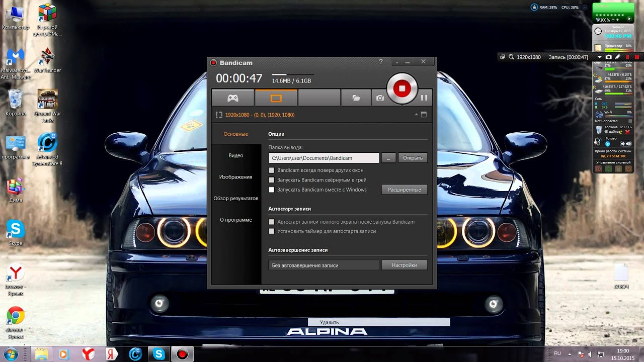Enable start Bandicam minimized to tray
Image resolution: width=644 pixels, height=362 pixels.
coord(272,180)
